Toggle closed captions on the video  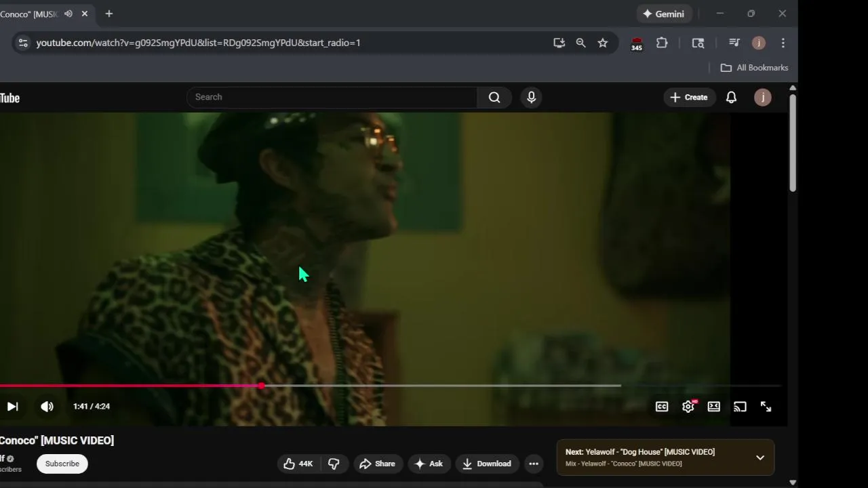[662, 407]
